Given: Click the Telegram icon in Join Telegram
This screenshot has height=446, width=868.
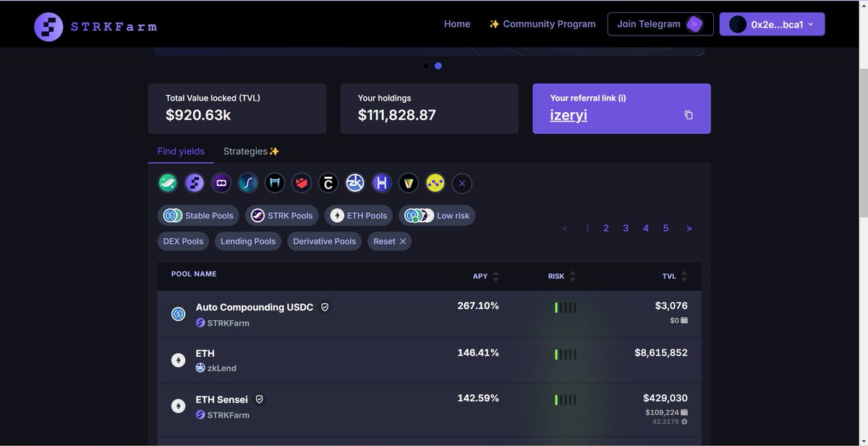Looking at the screenshot, I should 694,24.
